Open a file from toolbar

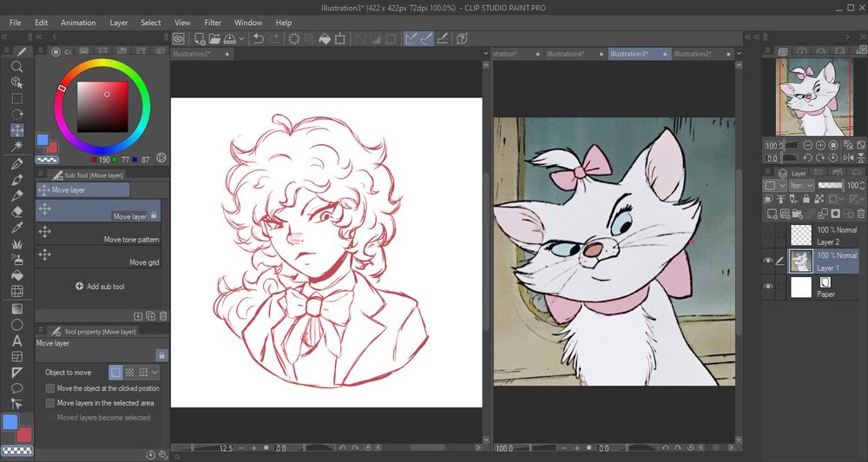pos(214,38)
